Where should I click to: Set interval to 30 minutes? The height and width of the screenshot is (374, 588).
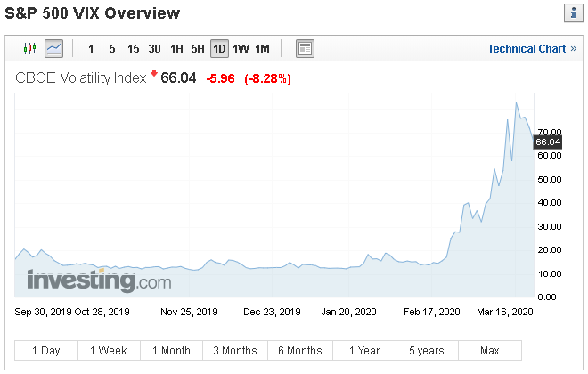pos(154,49)
